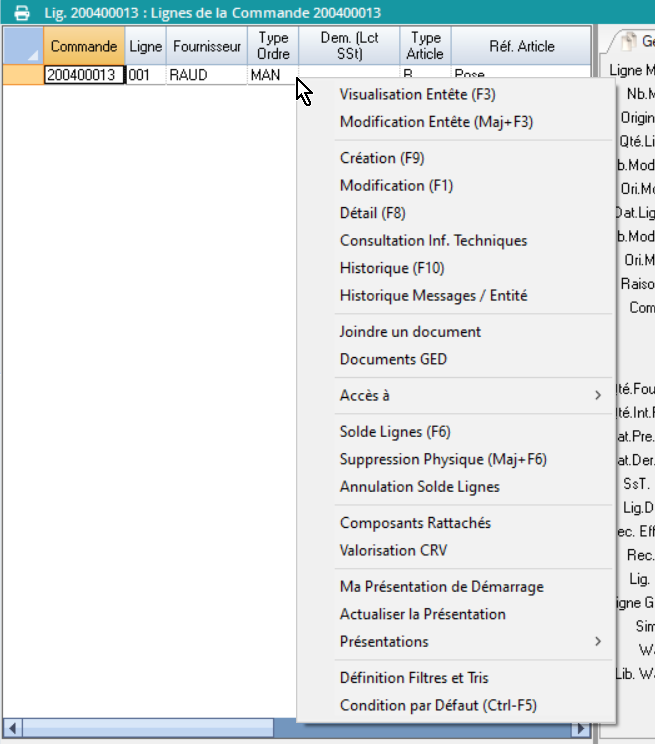Select Modification Entête (Maj+F3)
Viewport: 655px width, 744px height.
tap(436, 122)
